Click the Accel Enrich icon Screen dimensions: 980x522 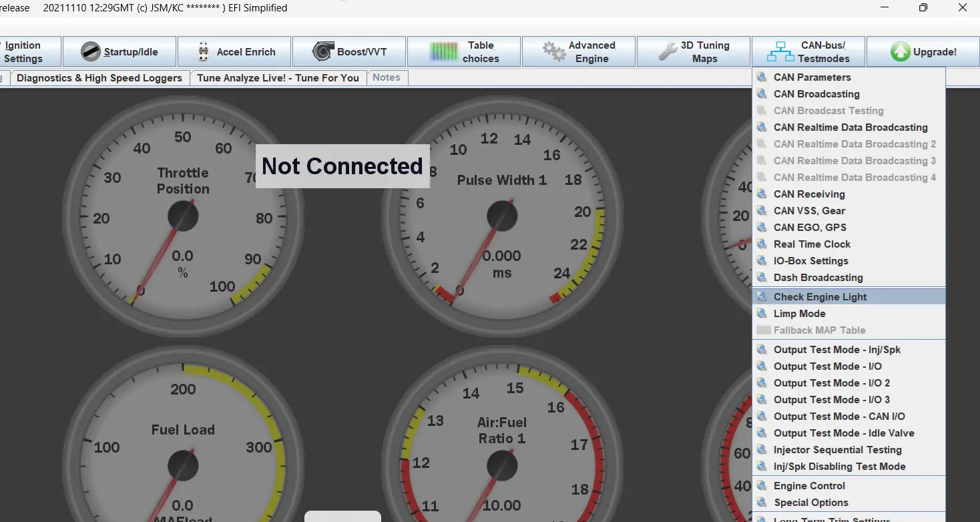pos(204,51)
